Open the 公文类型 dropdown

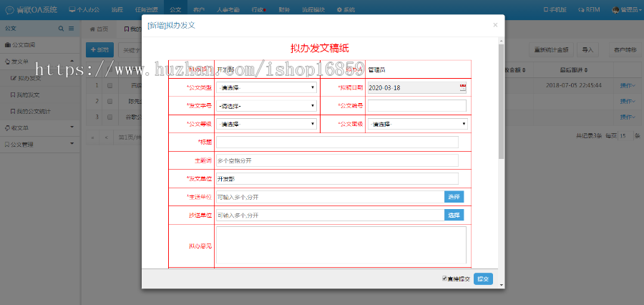click(x=267, y=87)
